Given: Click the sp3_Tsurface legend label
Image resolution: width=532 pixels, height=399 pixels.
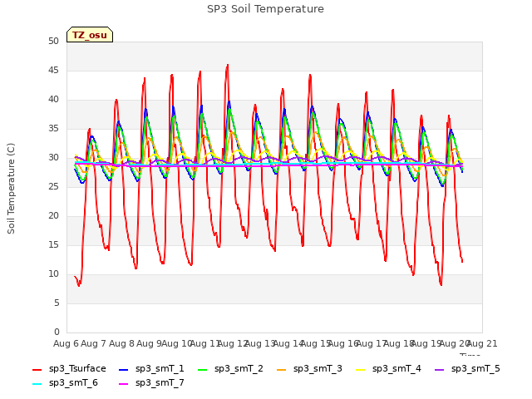Looking at the screenshot, I should pos(77,368).
